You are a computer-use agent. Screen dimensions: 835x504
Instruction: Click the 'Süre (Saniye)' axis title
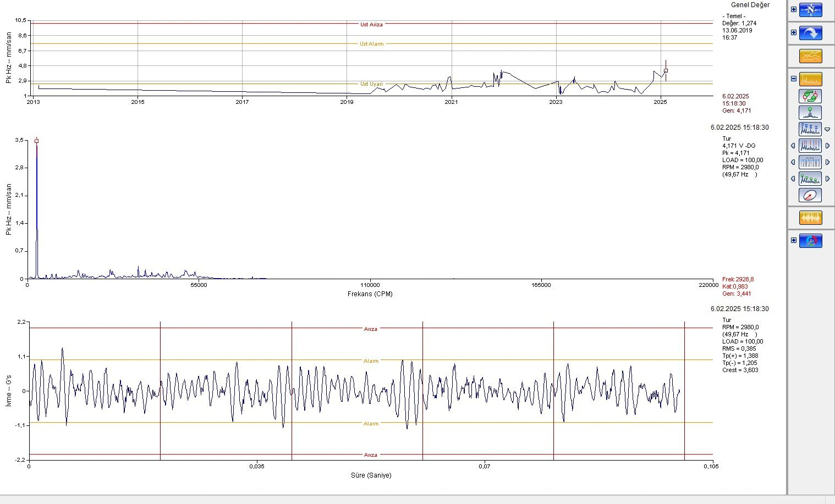click(371, 475)
